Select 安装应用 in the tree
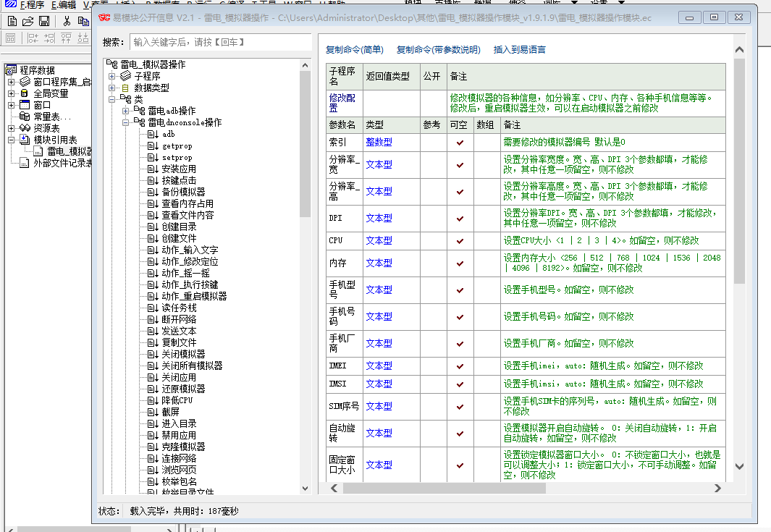 (x=179, y=169)
